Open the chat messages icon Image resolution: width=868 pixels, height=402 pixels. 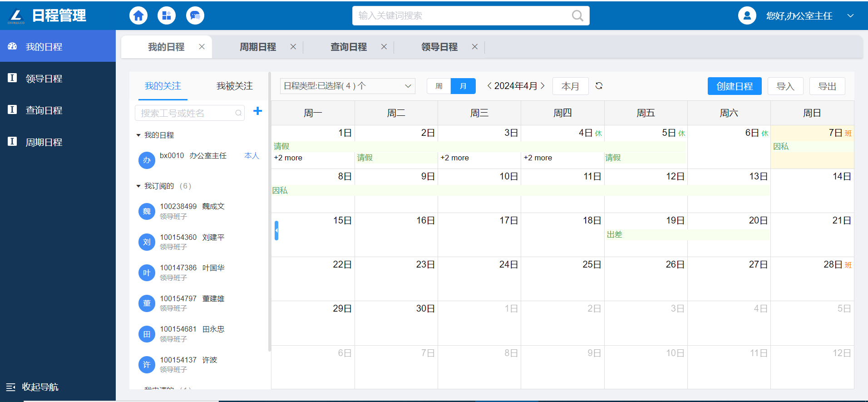tap(195, 15)
